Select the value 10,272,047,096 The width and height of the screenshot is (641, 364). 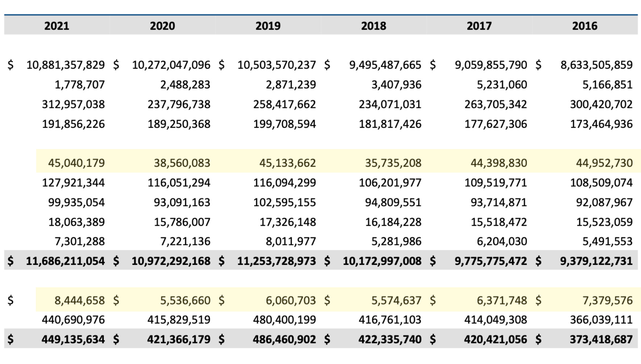click(x=171, y=65)
